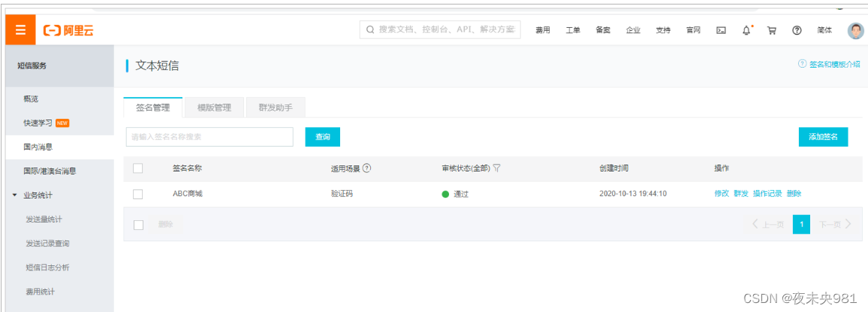
Task: Click 群发 for ABC商城
Action: (741, 194)
